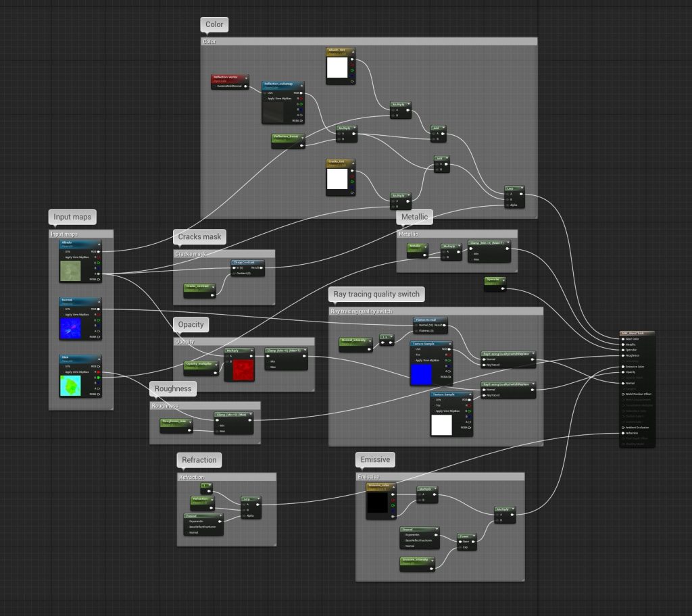The height and width of the screenshot is (616, 692).
Task: Expand the Emissive_intensity node with its arrow
Action: (x=432, y=561)
